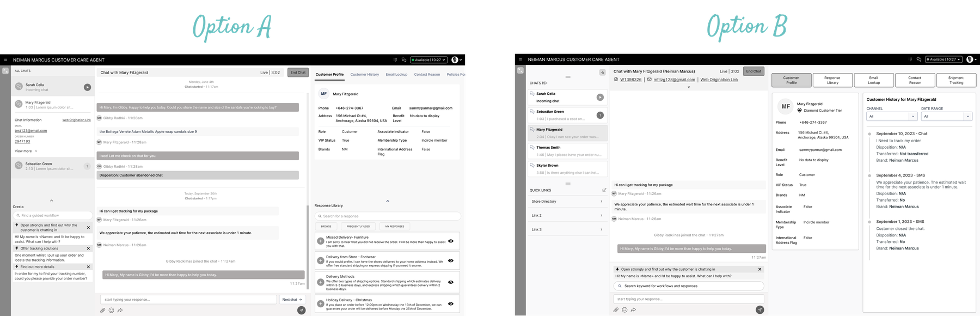The image size is (980, 316).
Task: Dismiss 'Open strongly' suggestion in Option A
Action: point(88,228)
